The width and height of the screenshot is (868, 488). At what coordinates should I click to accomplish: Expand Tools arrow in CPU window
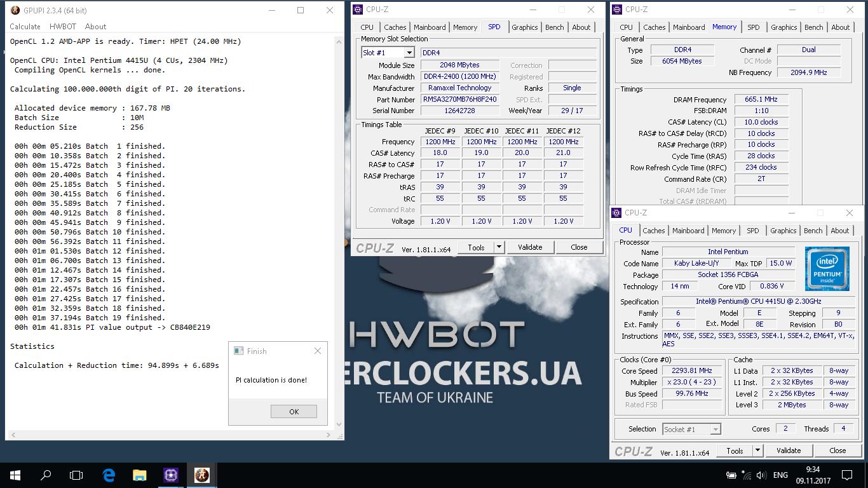pyautogui.click(x=757, y=451)
